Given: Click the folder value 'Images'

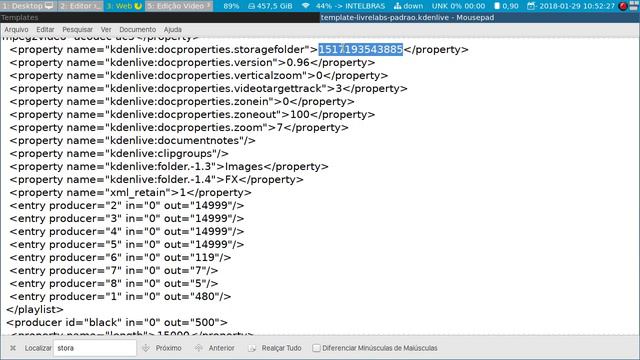Looking at the screenshot, I should [244, 167].
